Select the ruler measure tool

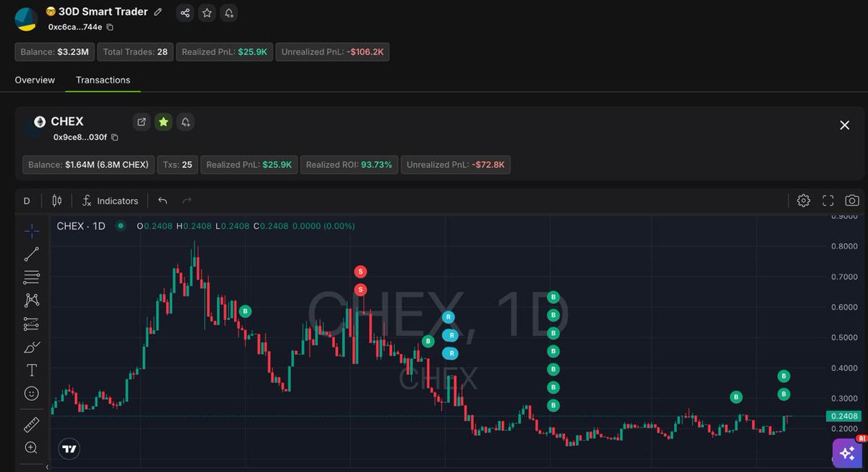[x=32, y=425]
